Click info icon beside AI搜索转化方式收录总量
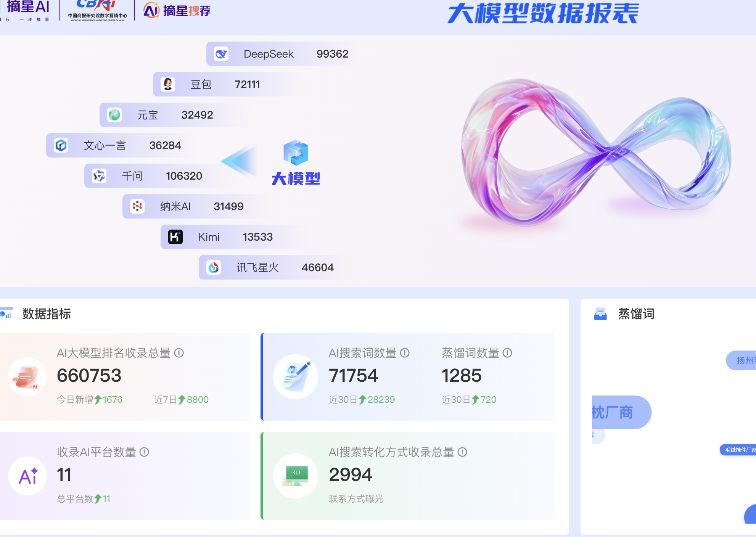 pos(462,452)
